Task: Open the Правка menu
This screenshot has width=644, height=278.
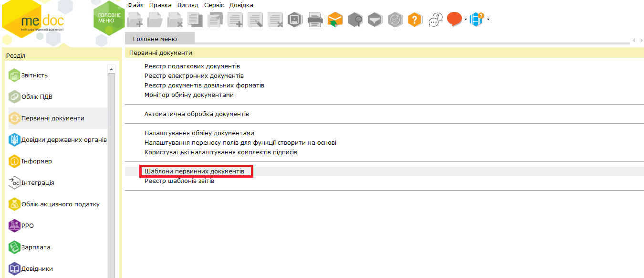Action: (160, 5)
